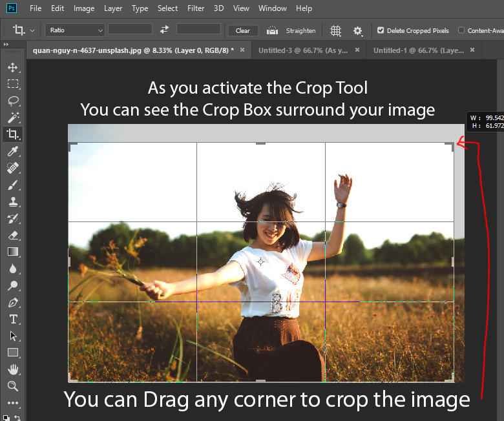Open the Select menu
Viewport: 504px width, 421px height.
pos(167,8)
